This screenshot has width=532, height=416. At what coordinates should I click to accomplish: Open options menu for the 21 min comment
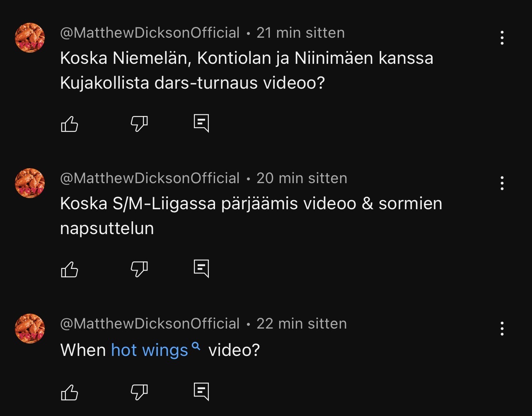[502, 38]
